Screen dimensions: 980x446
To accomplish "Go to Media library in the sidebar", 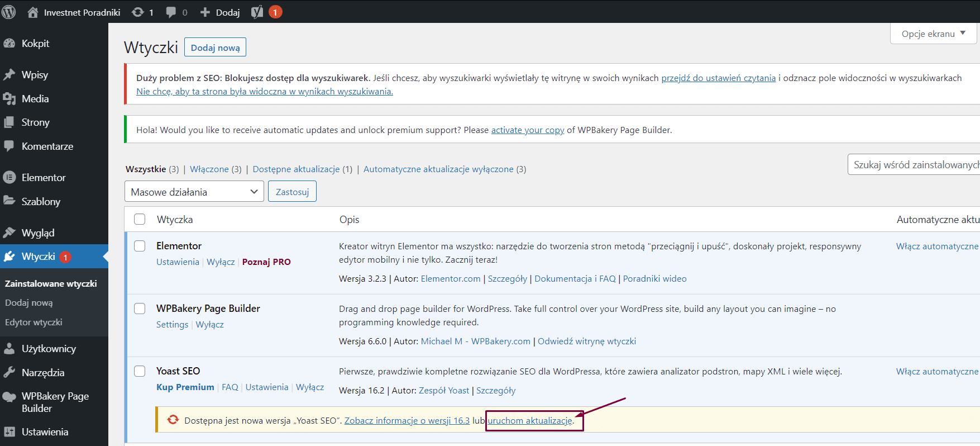I will point(35,99).
